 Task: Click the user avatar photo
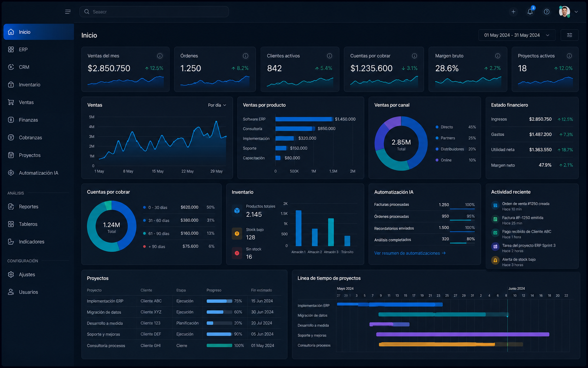(564, 11)
